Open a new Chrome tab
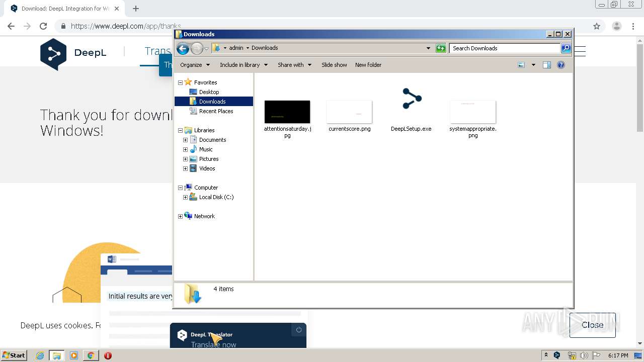The height and width of the screenshot is (362, 644). click(136, 9)
